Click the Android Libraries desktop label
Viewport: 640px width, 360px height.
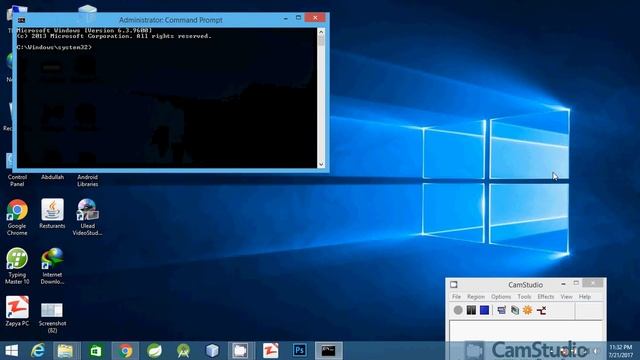[x=87, y=180]
